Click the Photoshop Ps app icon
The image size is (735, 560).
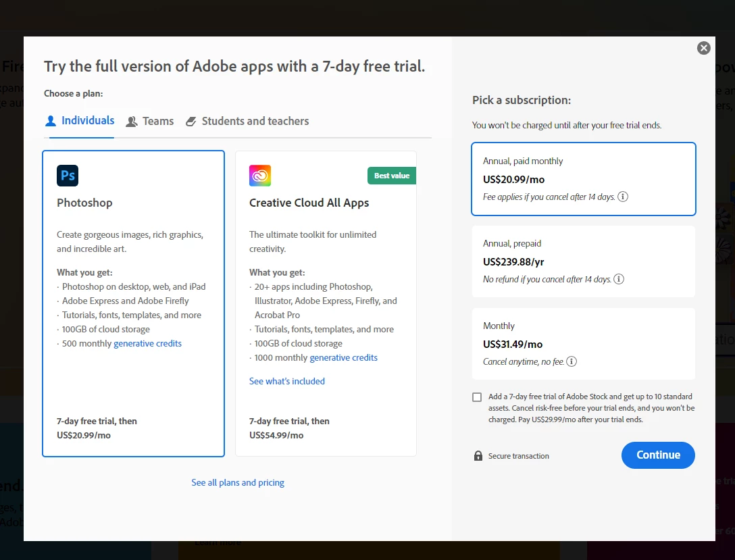coord(68,176)
